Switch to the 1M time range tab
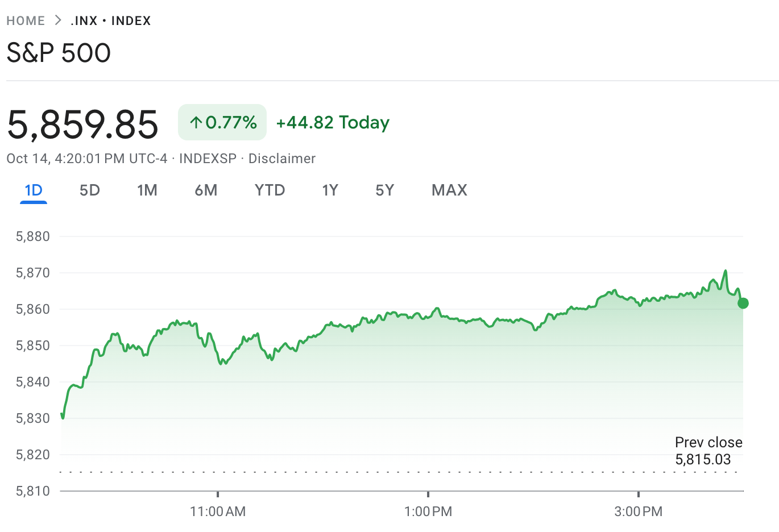This screenshot has width=779, height=532. (147, 190)
